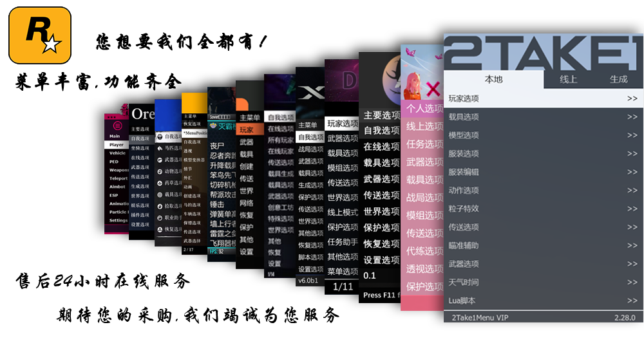Select 在线选项 in the Press F11 menu
This screenshot has height=354, width=644.
[x=380, y=147]
